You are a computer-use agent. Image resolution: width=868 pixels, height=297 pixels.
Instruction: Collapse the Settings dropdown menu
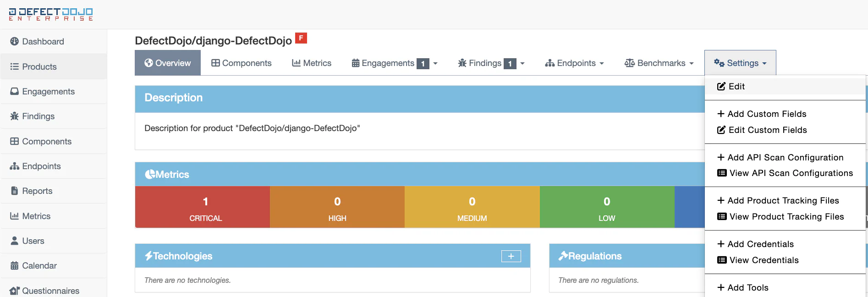740,63
